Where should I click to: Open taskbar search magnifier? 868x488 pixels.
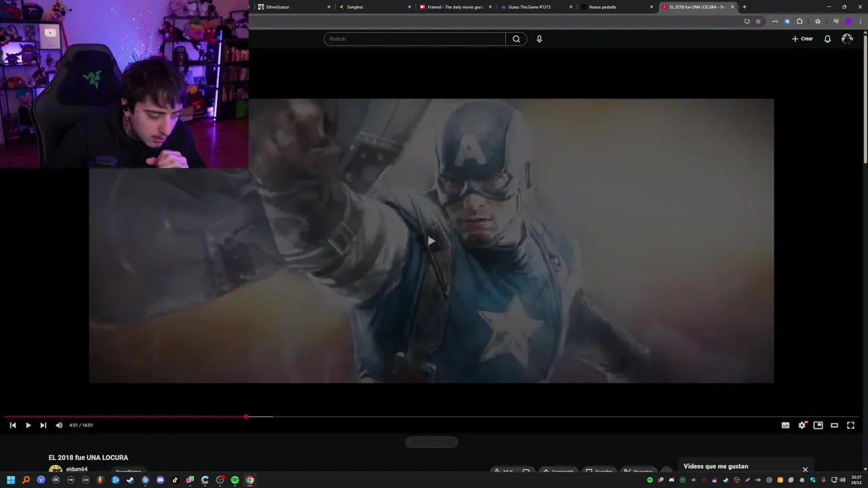coord(26,480)
